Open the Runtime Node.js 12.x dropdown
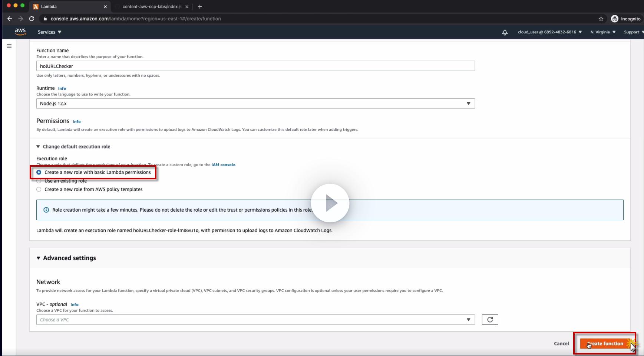The height and width of the screenshot is (356, 644). point(255,104)
